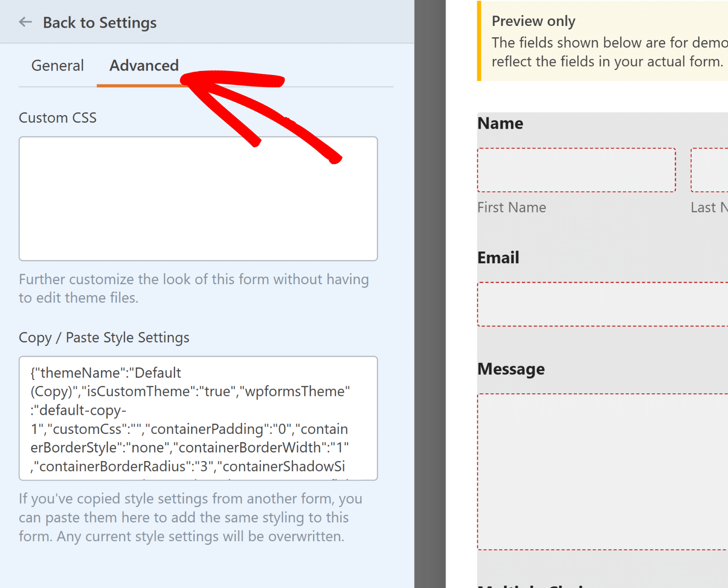Switch to the General tab

pos(57,65)
